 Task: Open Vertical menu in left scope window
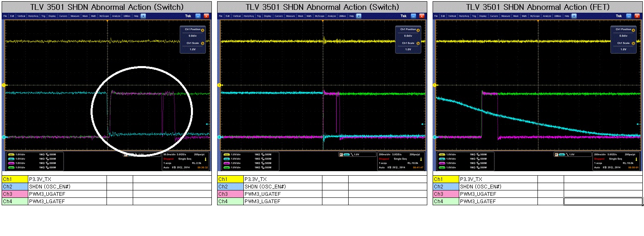[x=21, y=16]
